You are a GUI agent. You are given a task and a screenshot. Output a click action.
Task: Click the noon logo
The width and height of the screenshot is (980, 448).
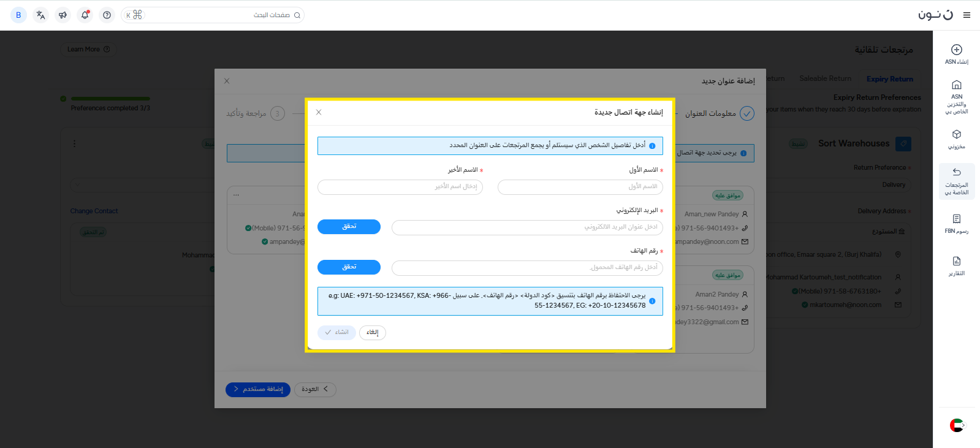coord(935,15)
